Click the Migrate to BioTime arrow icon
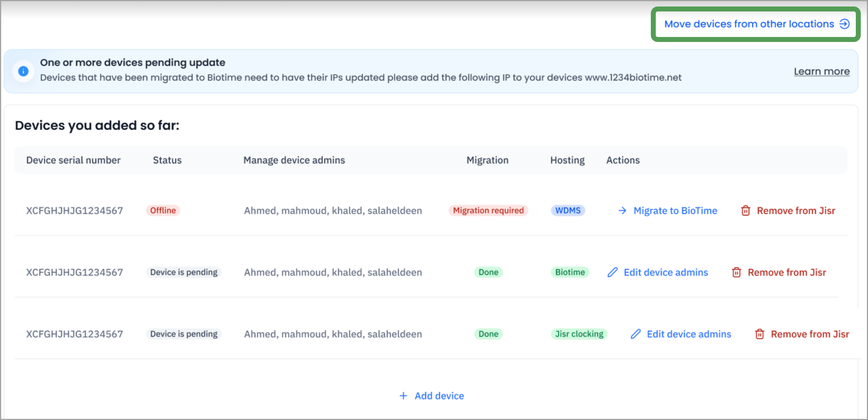The height and width of the screenshot is (420, 868). click(x=622, y=211)
